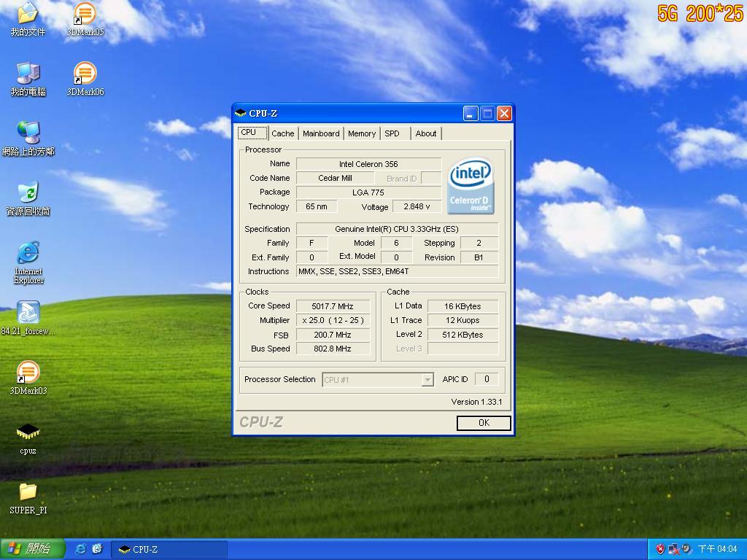This screenshot has height=560, width=747.
Task: Click the L1 Trace value 12 Kuops
Action: (462, 321)
